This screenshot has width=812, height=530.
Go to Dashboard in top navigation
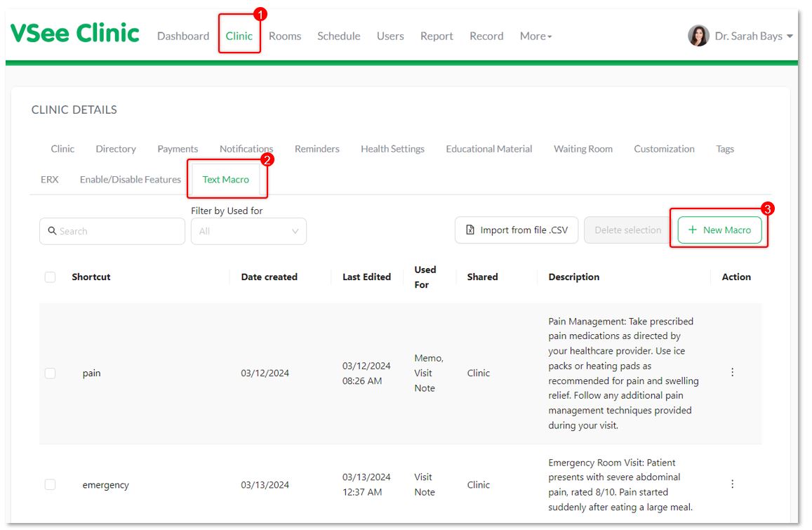(183, 36)
